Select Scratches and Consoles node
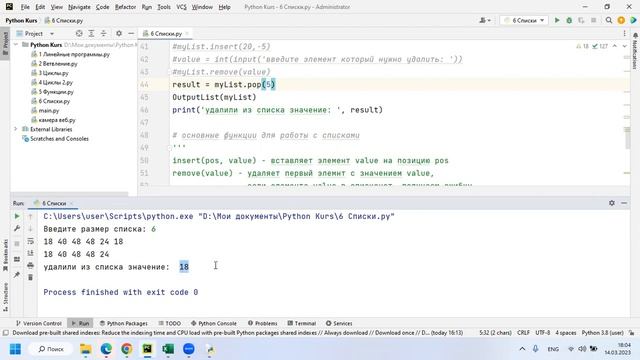 coord(59,139)
